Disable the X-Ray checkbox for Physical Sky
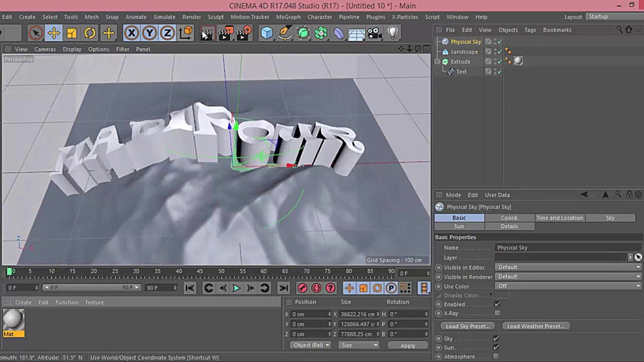This screenshot has height=362, width=644. (x=498, y=313)
